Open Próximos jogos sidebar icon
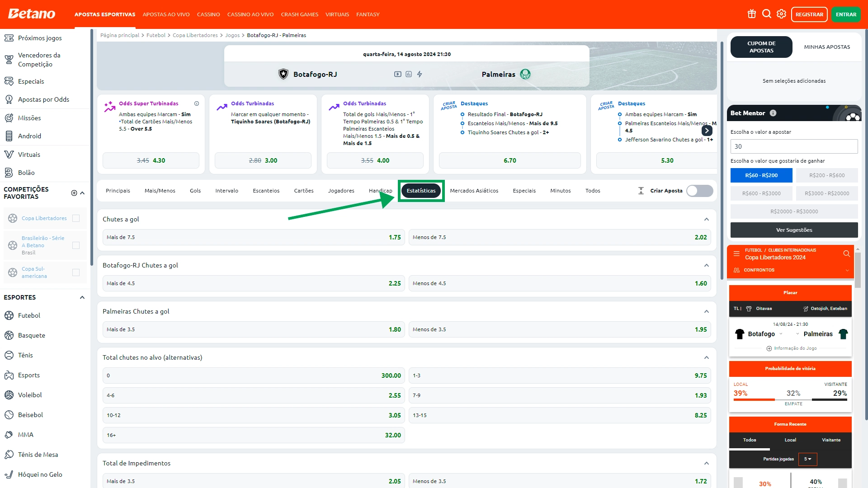 click(x=9, y=38)
